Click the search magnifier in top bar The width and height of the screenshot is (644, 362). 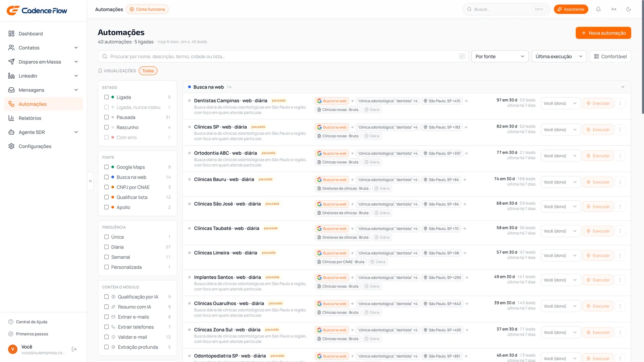click(469, 9)
